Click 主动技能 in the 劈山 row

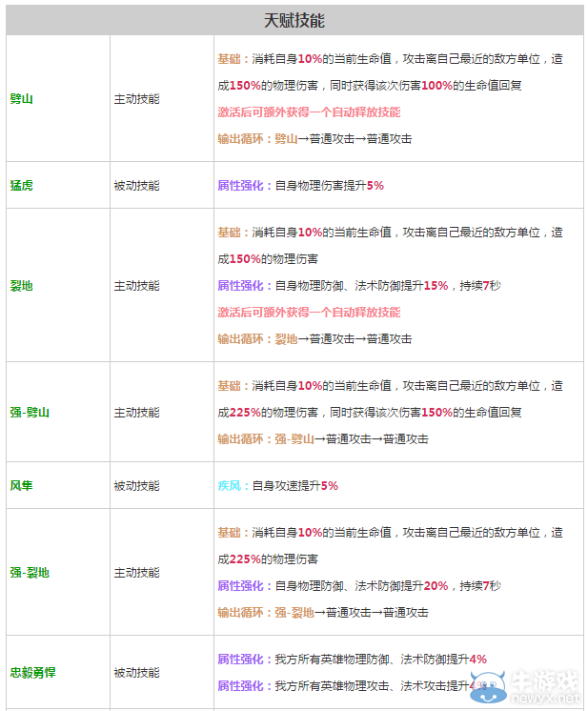pyautogui.click(x=136, y=99)
